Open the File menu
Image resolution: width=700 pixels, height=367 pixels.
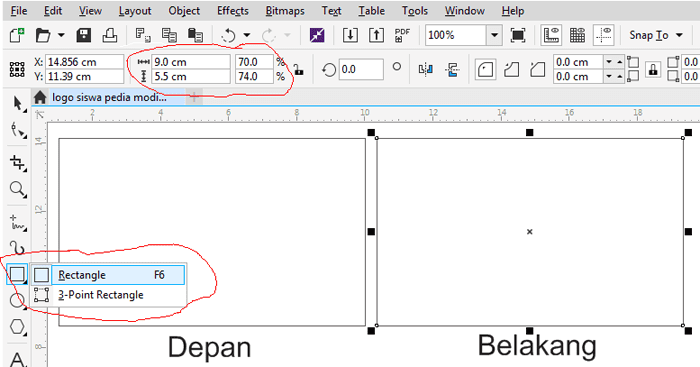(19, 11)
